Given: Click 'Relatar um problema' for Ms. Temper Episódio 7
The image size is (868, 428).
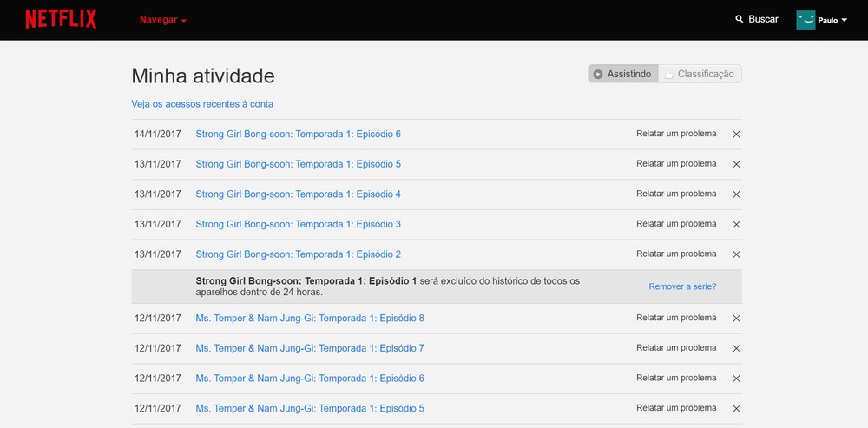Looking at the screenshot, I should [x=676, y=348].
